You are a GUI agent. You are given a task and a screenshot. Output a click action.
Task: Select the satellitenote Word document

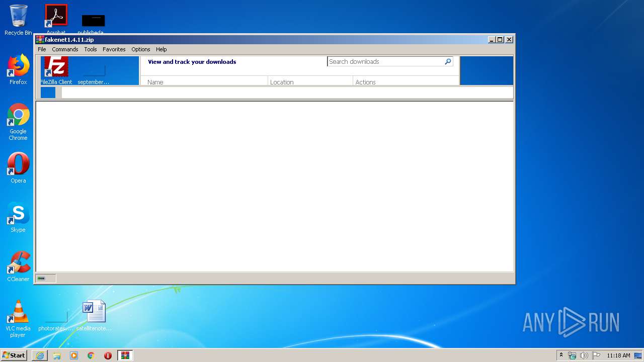coord(94,316)
